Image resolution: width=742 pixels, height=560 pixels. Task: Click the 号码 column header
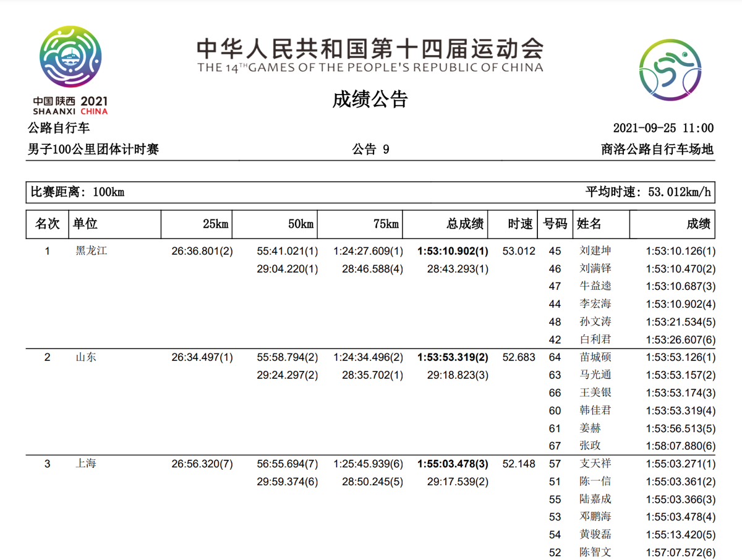[555, 224]
